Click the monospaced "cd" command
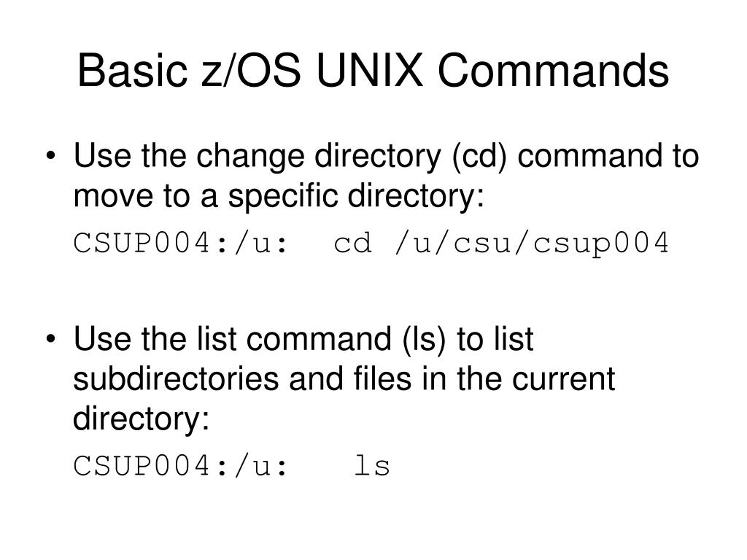The width and height of the screenshot is (747, 560). point(353,244)
